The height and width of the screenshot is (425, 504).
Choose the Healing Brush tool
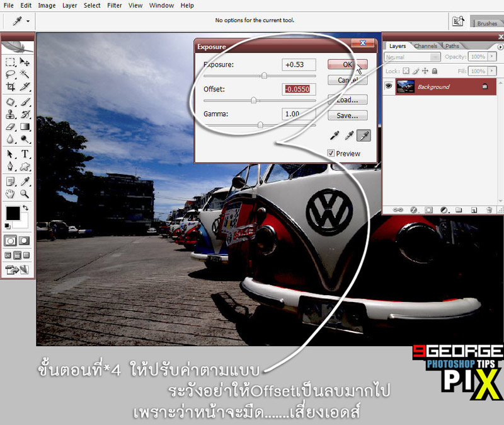pos(10,102)
